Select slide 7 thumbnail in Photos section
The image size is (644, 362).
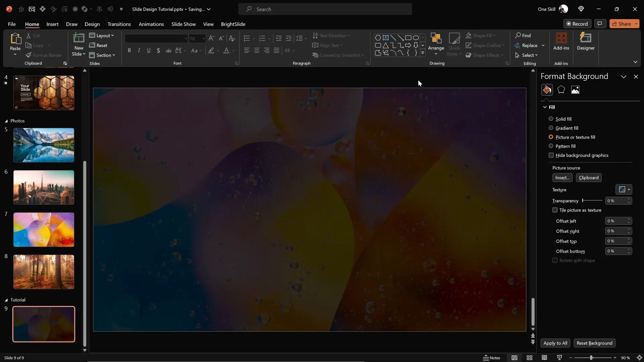point(44,230)
